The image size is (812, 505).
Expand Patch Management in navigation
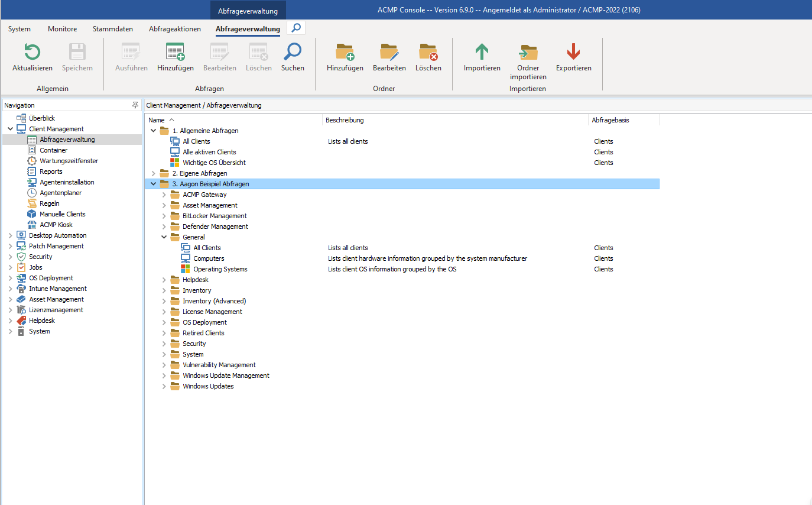coord(10,246)
